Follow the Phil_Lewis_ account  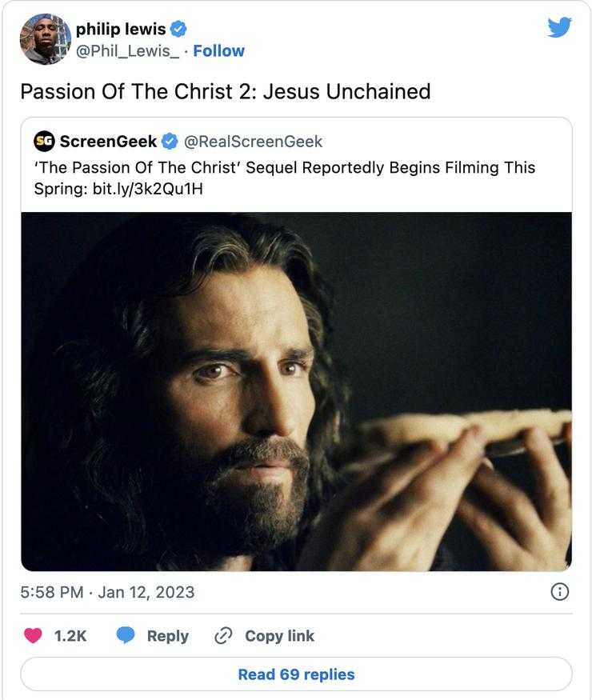218,50
